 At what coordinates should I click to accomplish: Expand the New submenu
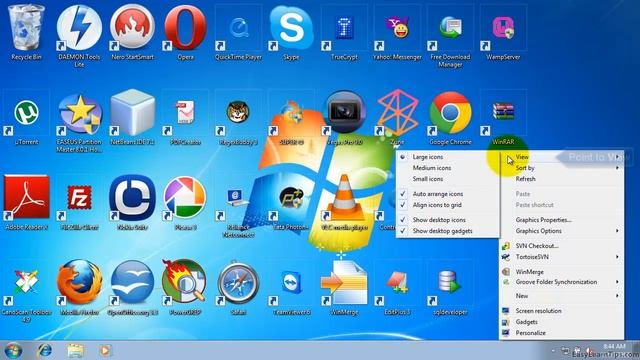pyautogui.click(x=562, y=296)
